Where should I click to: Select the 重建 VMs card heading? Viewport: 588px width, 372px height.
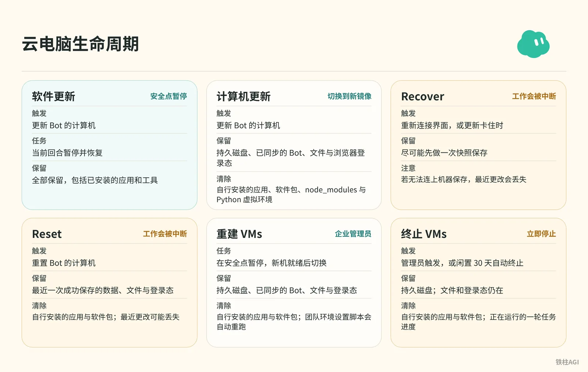239,234
